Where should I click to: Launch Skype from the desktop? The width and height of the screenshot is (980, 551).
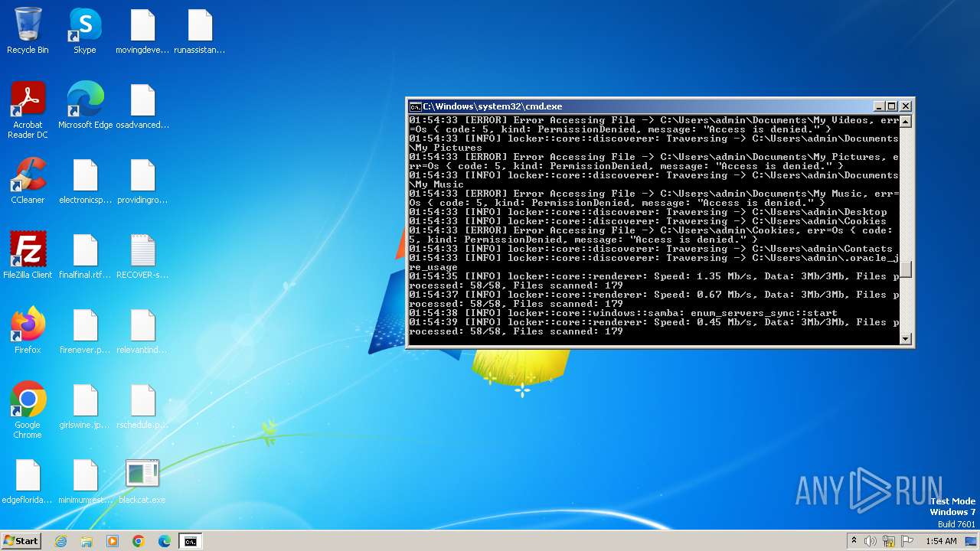[85, 31]
